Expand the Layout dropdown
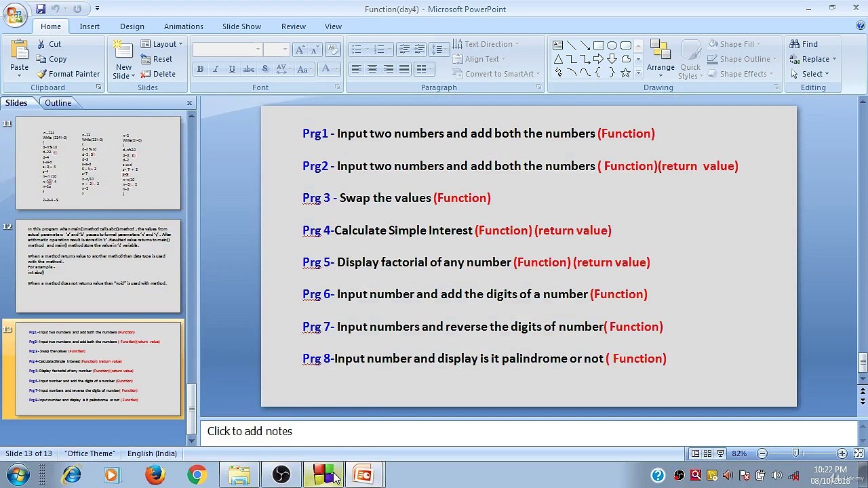The width and height of the screenshot is (868, 488). 163,44
